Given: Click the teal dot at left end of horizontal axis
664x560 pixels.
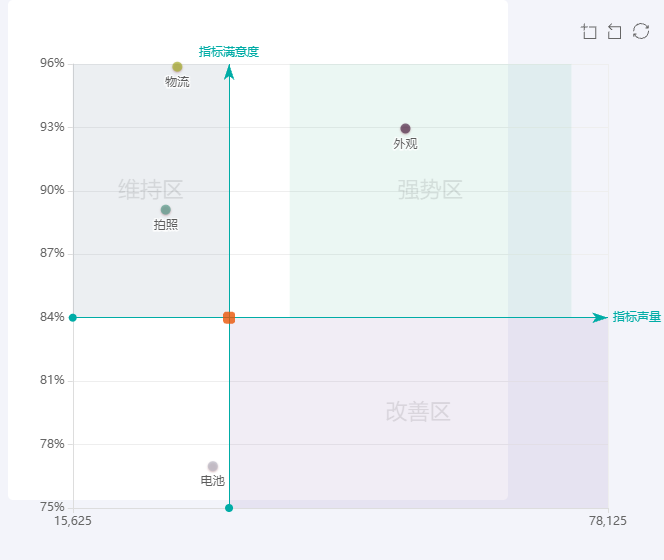Looking at the screenshot, I should point(73,318).
